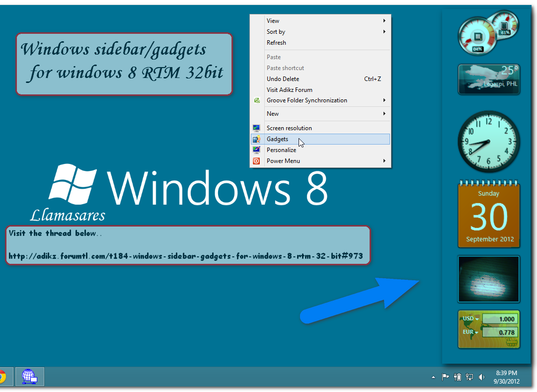The width and height of the screenshot is (537, 392).
Task: Open the View submenu arrow
Action: pyautogui.click(x=384, y=20)
